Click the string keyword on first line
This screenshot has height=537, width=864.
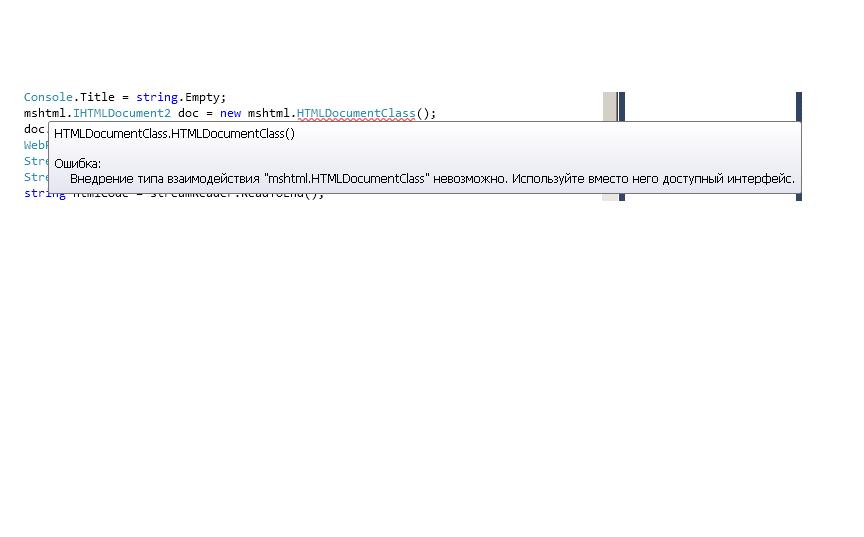pos(156,97)
